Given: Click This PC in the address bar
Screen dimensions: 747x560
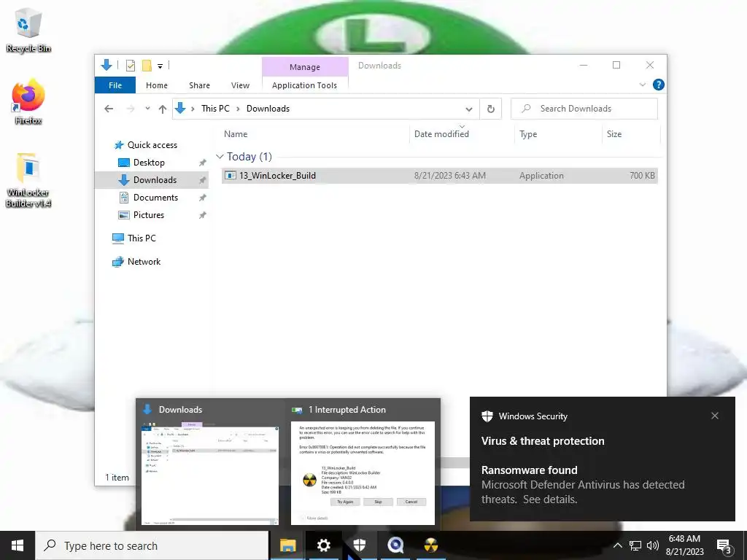Looking at the screenshot, I should (x=215, y=109).
